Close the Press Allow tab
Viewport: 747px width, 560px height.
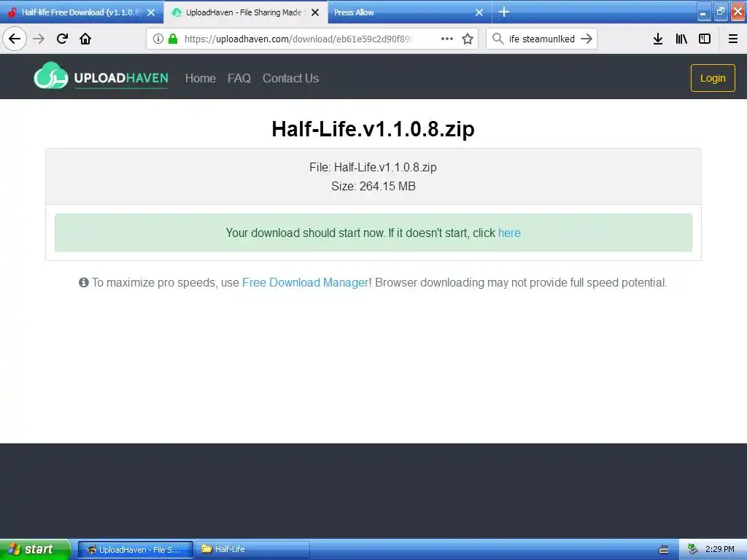pyautogui.click(x=479, y=12)
